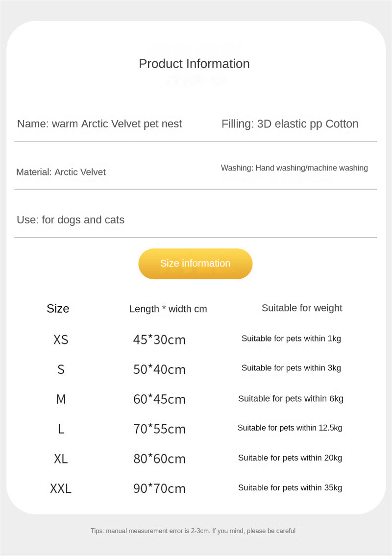
Task: Choose the M size row label
Action: point(61,399)
